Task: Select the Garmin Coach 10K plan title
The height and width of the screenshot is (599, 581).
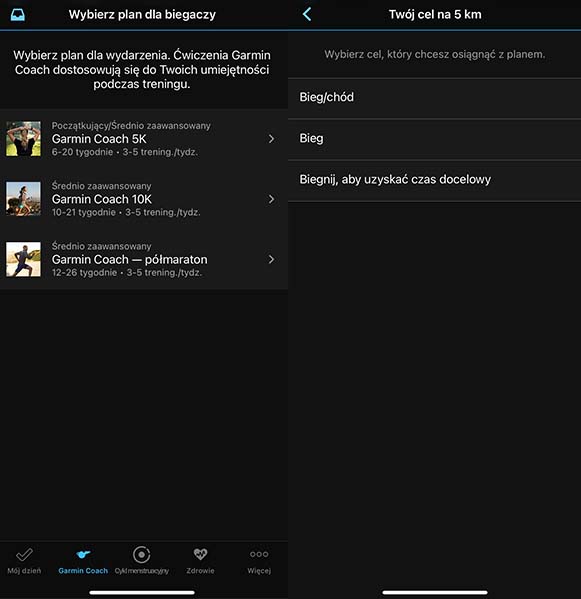Action: coord(102,199)
